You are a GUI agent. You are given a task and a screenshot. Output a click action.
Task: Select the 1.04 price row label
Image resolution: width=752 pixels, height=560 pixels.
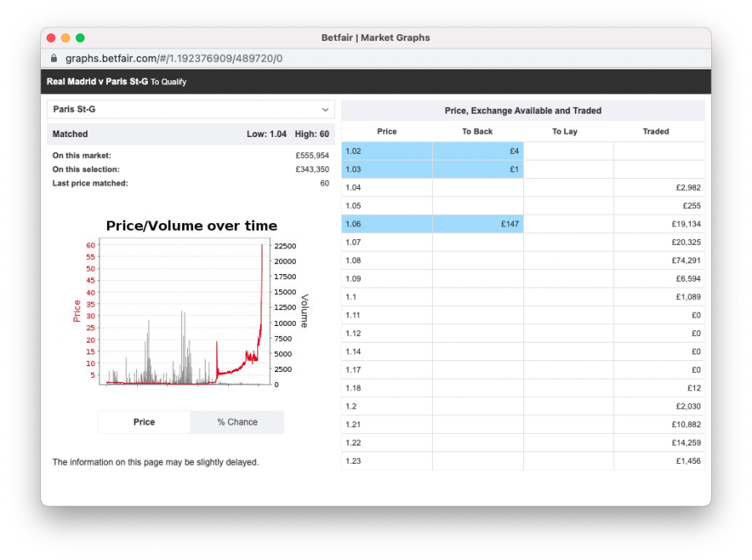coord(353,187)
